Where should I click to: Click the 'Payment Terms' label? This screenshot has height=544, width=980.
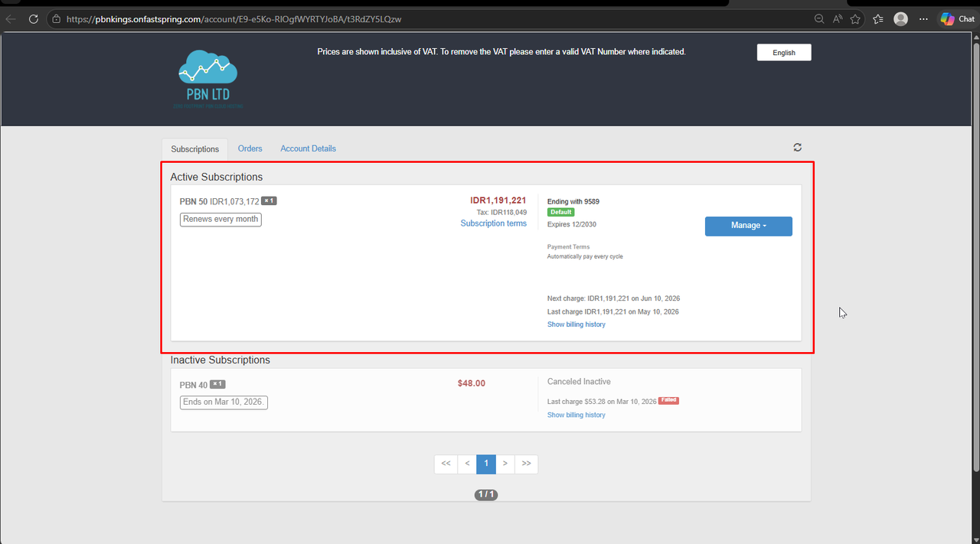[x=569, y=247]
